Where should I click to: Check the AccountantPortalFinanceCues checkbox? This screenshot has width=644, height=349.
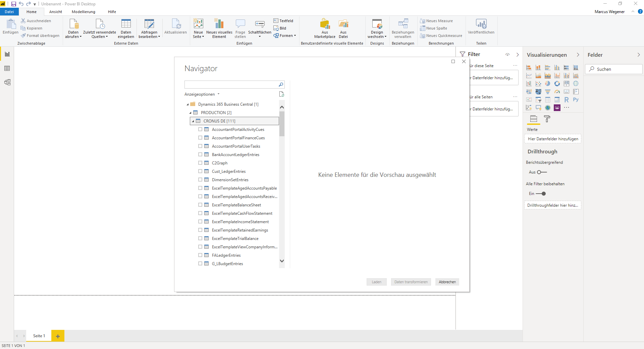(200, 138)
